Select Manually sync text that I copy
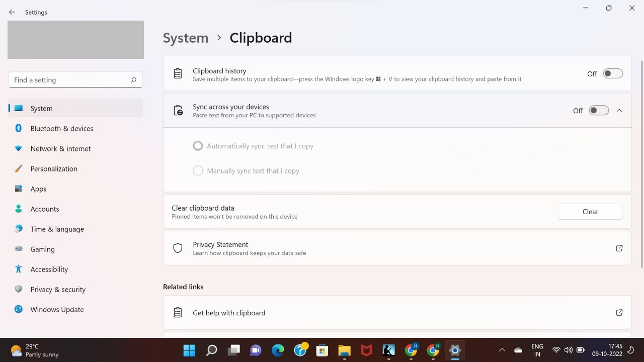This screenshot has height=362, width=644. click(x=198, y=170)
